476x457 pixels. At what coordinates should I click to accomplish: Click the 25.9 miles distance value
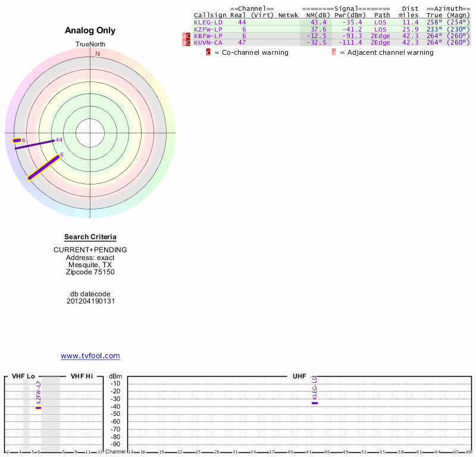click(x=410, y=29)
